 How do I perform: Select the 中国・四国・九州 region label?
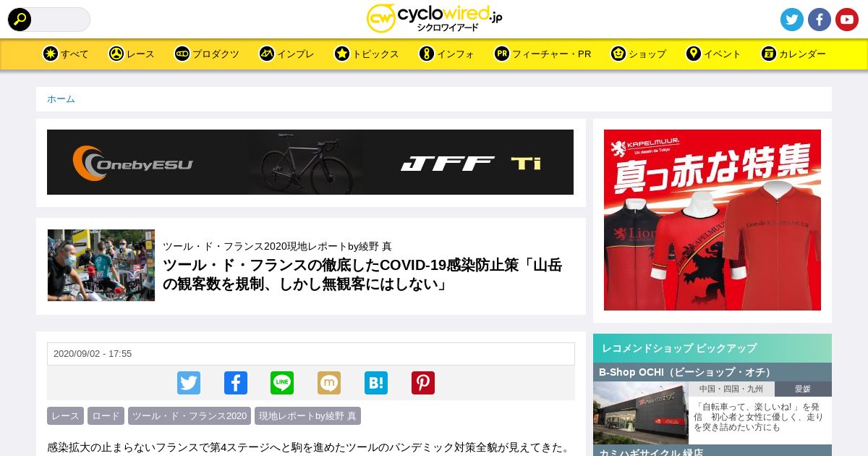click(x=731, y=389)
